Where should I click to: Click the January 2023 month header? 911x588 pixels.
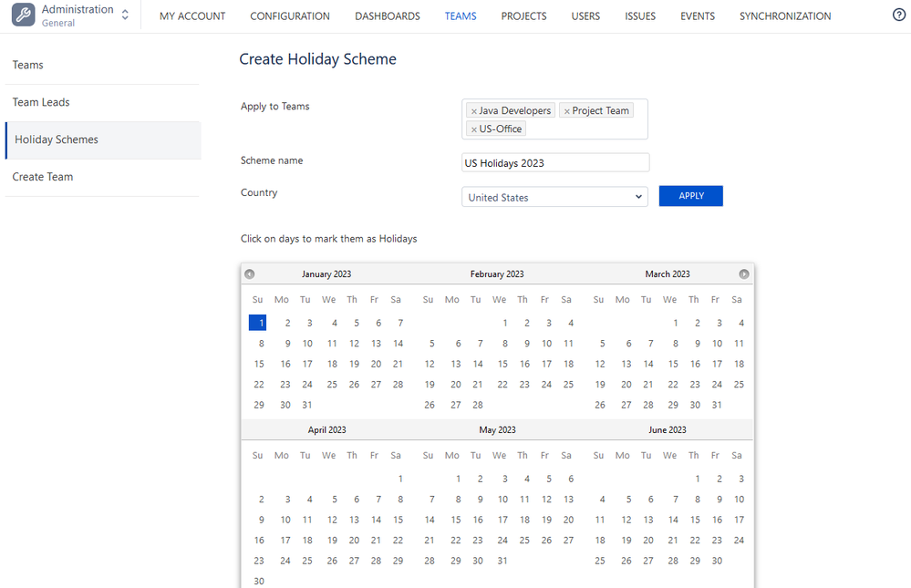click(x=326, y=274)
